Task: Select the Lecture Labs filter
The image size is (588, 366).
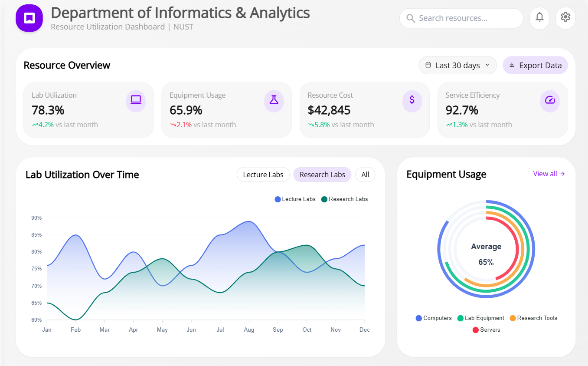Action: click(263, 174)
